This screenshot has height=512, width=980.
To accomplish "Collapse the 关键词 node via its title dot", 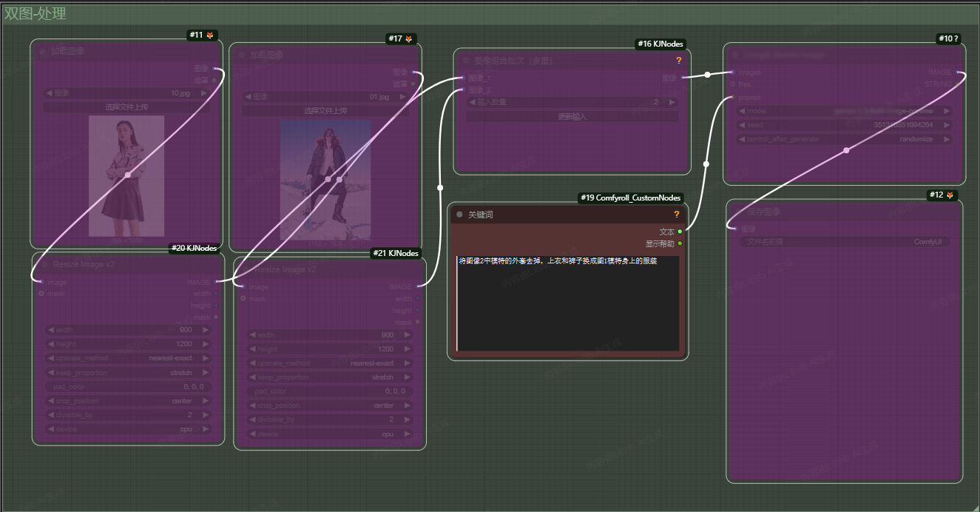I will tap(459, 215).
